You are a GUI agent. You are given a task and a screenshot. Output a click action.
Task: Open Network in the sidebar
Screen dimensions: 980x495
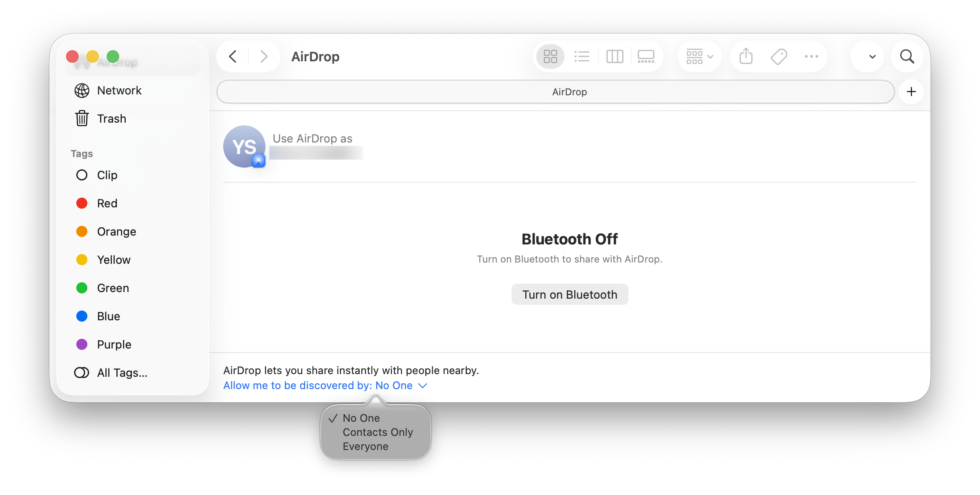click(119, 90)
